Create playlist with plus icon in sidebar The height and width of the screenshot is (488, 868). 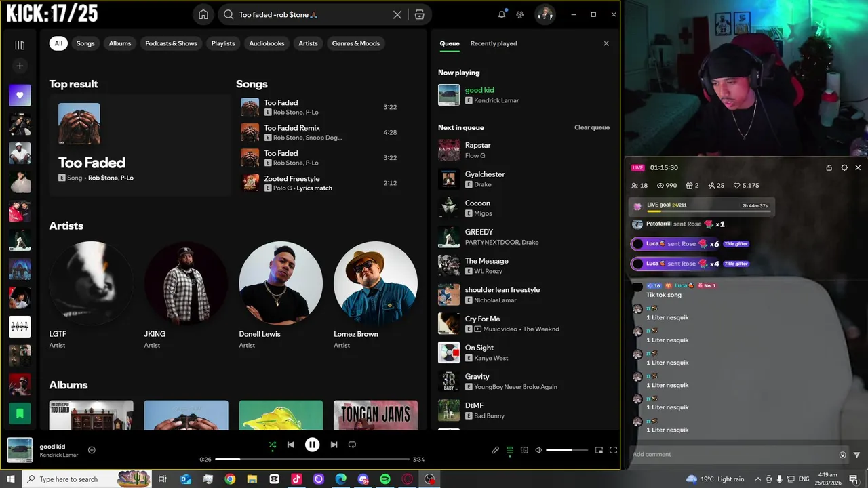click(x=20, y=66)
